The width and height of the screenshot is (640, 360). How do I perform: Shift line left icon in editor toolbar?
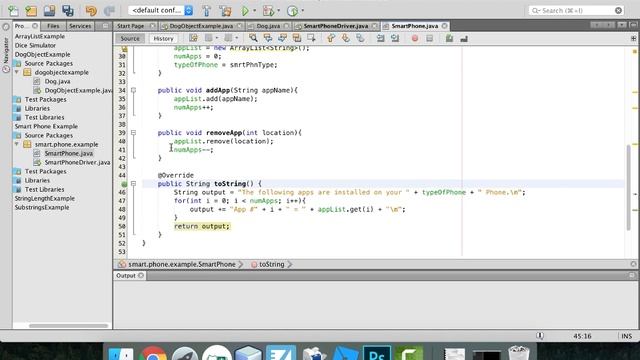[380, 38]
